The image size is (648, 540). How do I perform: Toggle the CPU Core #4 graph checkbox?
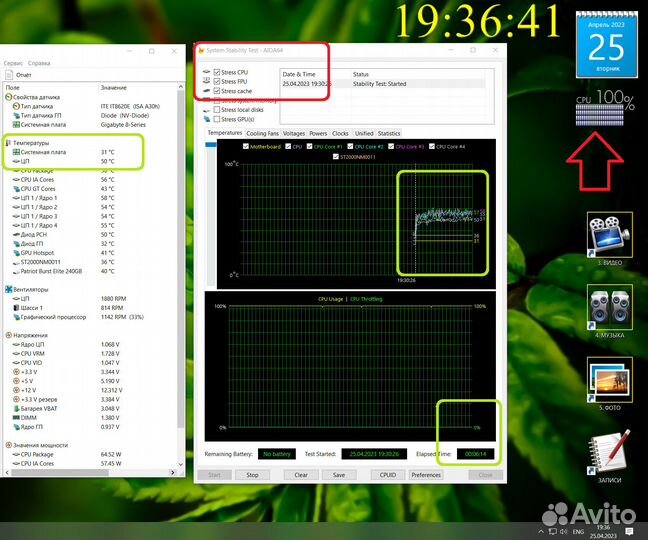click(432, 146)
